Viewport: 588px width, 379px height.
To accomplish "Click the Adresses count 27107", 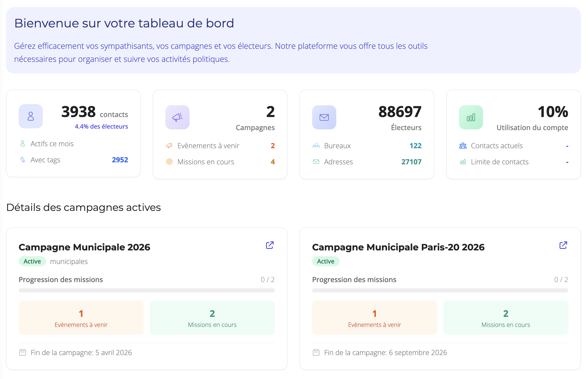I will click(x=411, y=162).
